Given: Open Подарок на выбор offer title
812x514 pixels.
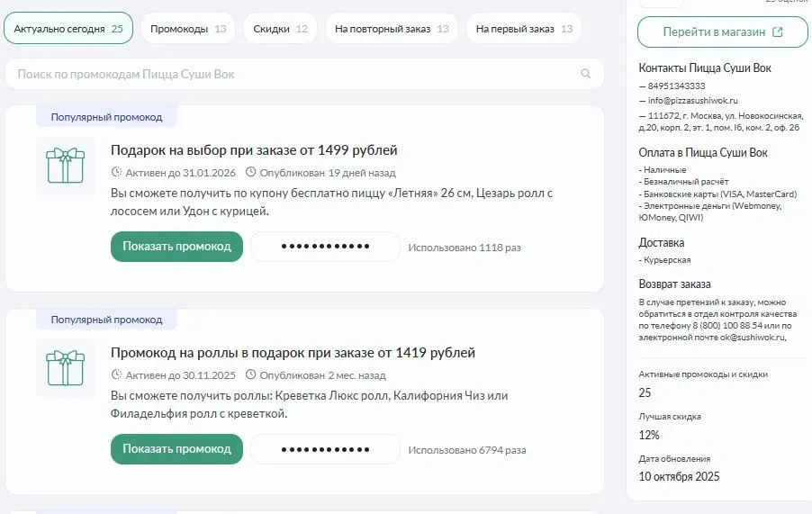Looking at the screenshot, I should point(254,149).
